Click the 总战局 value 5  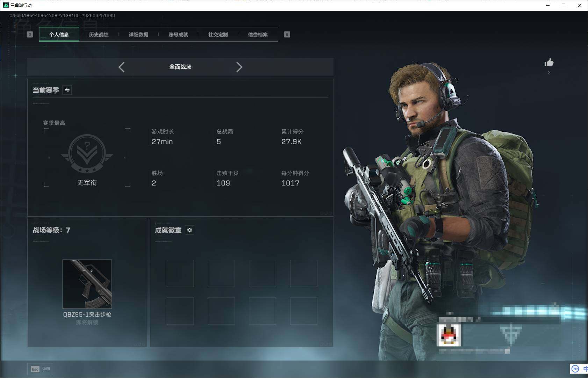pos(219,141)
